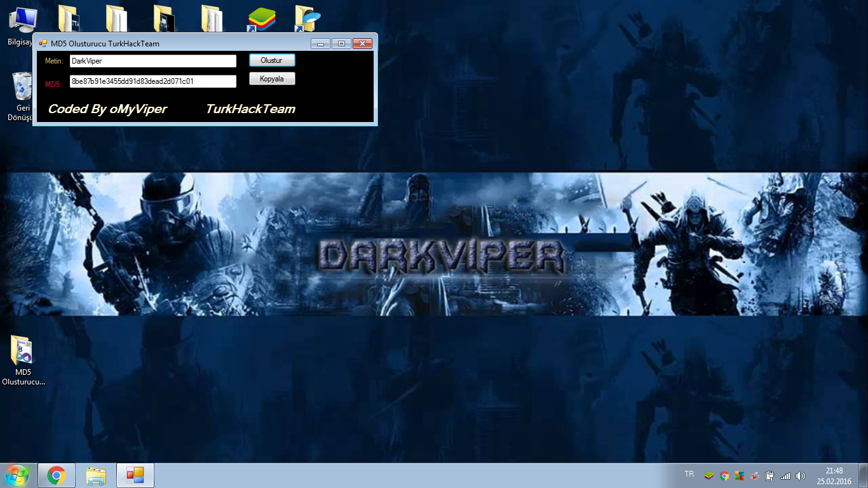Click the Show Desktop strip beside the clock
The height and width of the screenshot is (488, 868).
863,475
